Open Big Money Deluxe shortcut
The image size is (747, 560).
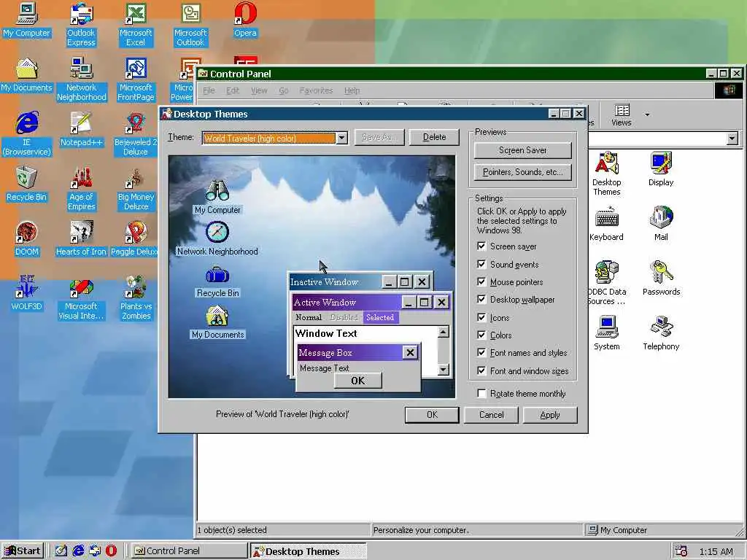coord(136,189)
